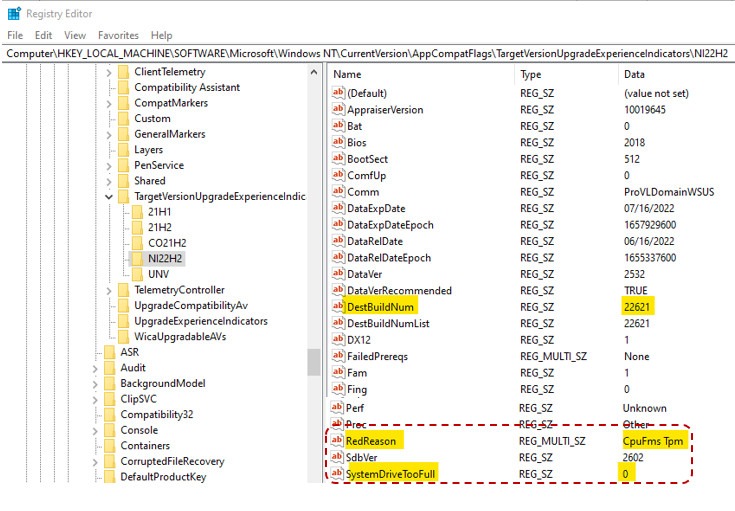735x511 pixels.
Task: Expand the CorruptedFileRecovery key
Action: 95,461
